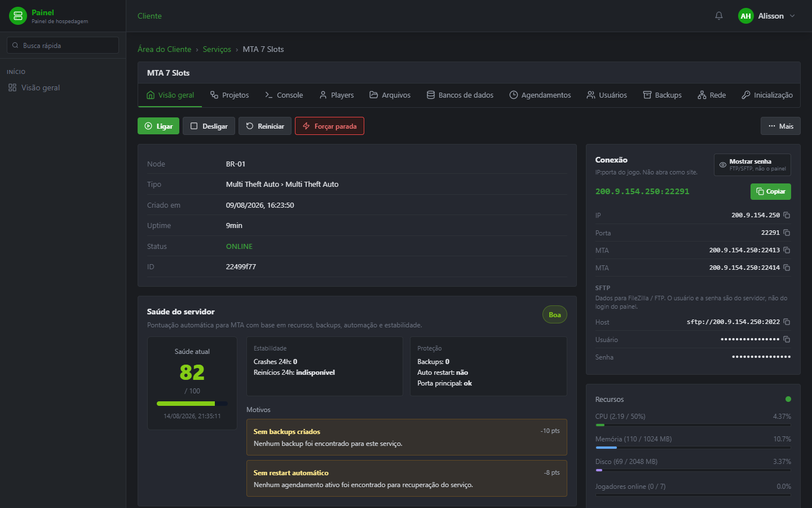
Task: Click the Jogadores online (0 / 7) label
Action: [630, 486]
